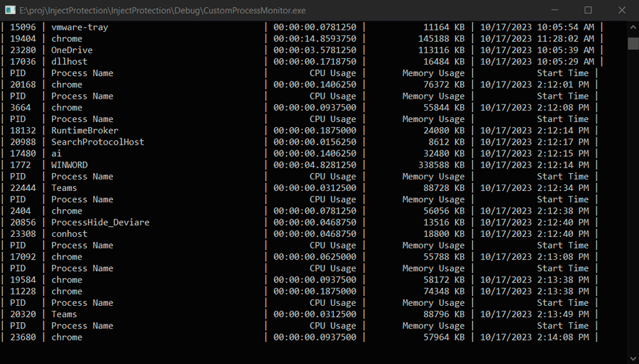
Task: Select the ProcessHide_Deviare process name
Action: point(100,222)
